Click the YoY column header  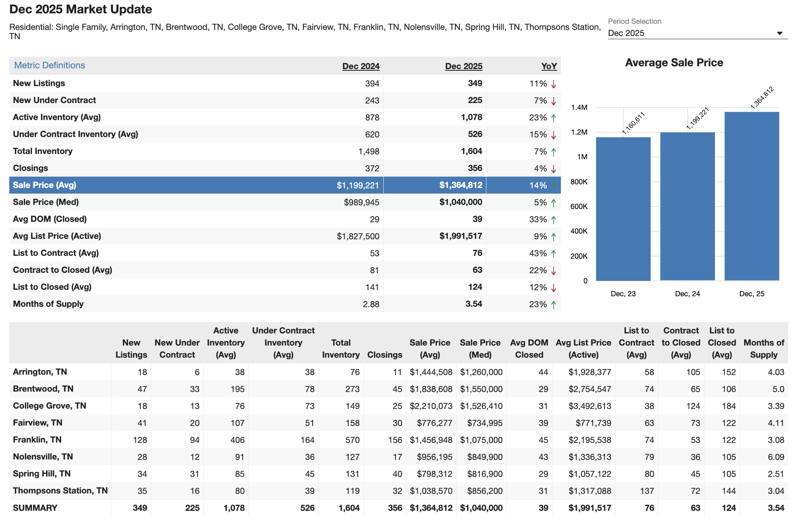(549, 66)
